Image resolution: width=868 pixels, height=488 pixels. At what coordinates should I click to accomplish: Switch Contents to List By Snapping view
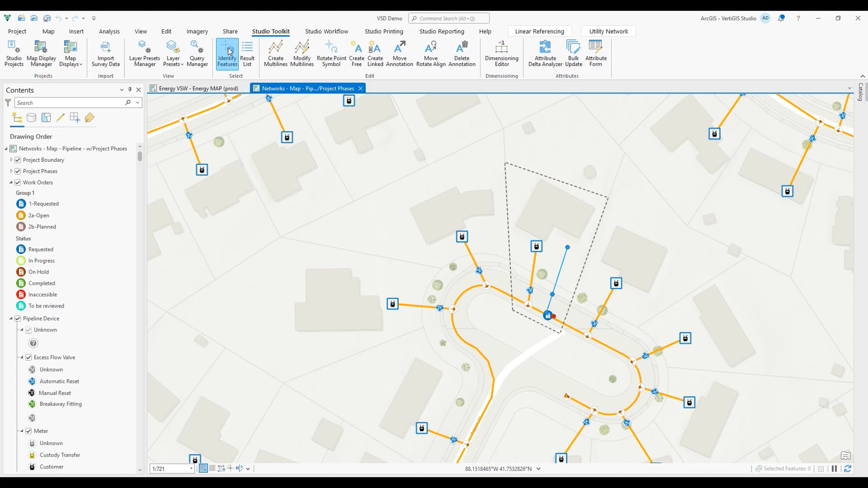coord(75,118)
